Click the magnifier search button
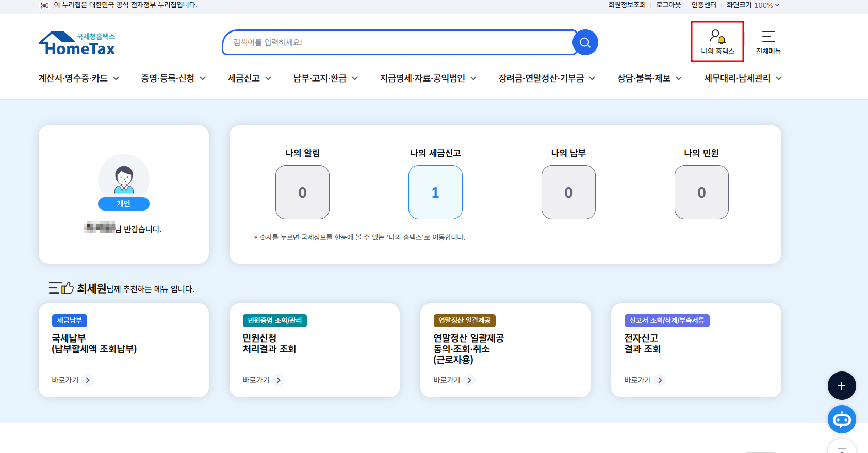Image resolution: width=868 pixels, height=453 pixels. click(x=585, y=42)
